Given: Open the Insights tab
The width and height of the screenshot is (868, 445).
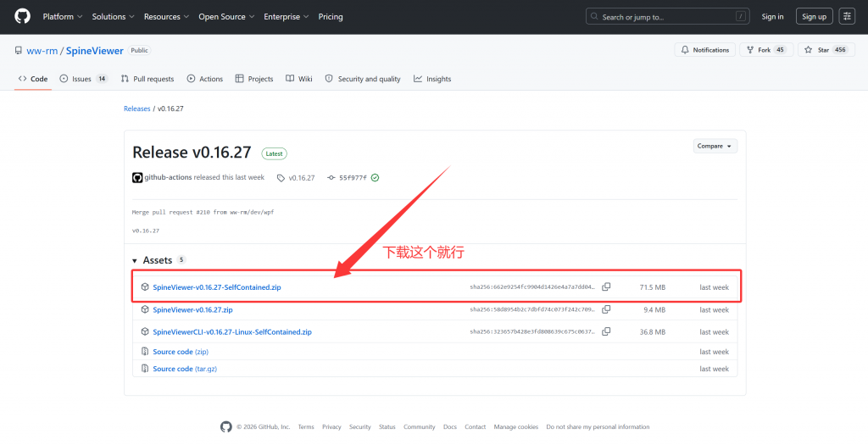Looking at the screenshot, I should point(432,79).
